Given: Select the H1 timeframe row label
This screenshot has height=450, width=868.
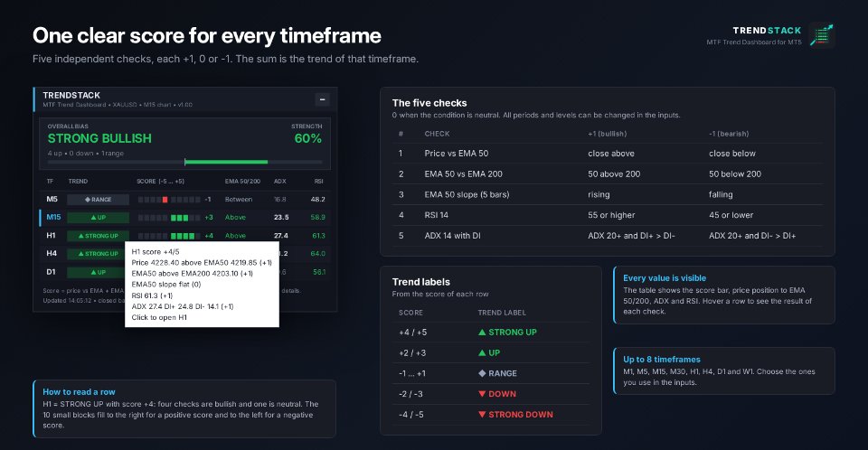Looking at the screenshot, I should [x=51, y=236].
